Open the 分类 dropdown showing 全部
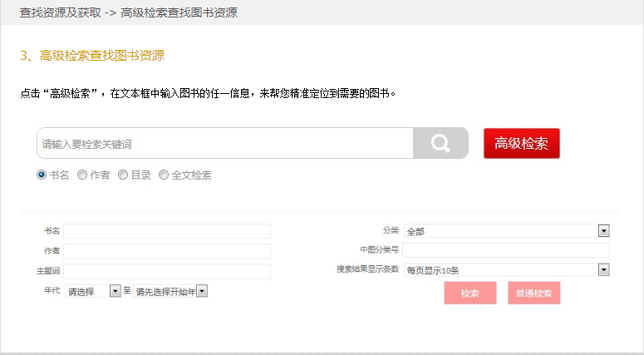This screenshot has width=644, height=355. coord(507,231)
